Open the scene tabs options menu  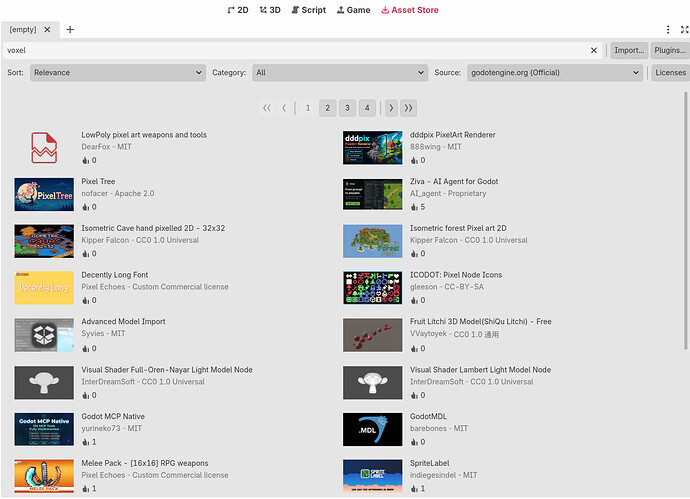(x=668, y=29)
